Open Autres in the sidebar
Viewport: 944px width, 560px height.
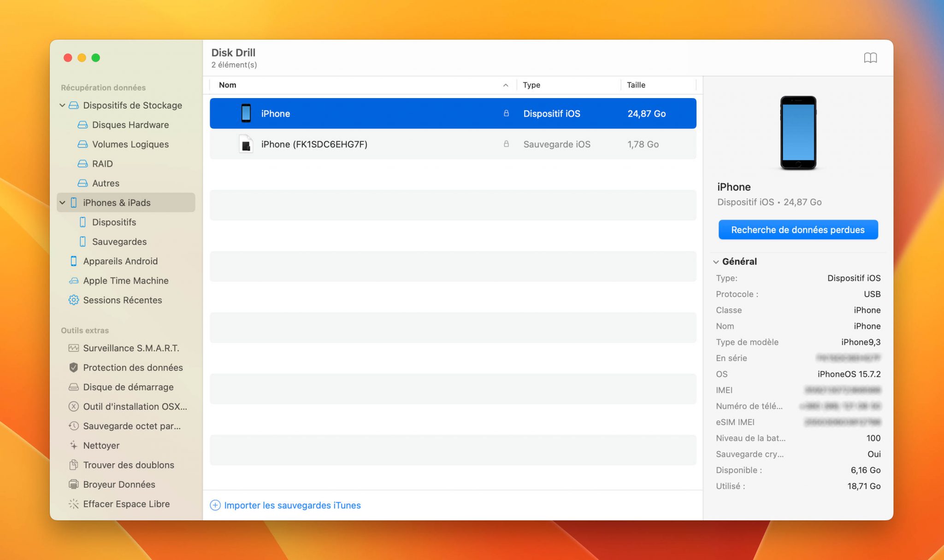106,183
